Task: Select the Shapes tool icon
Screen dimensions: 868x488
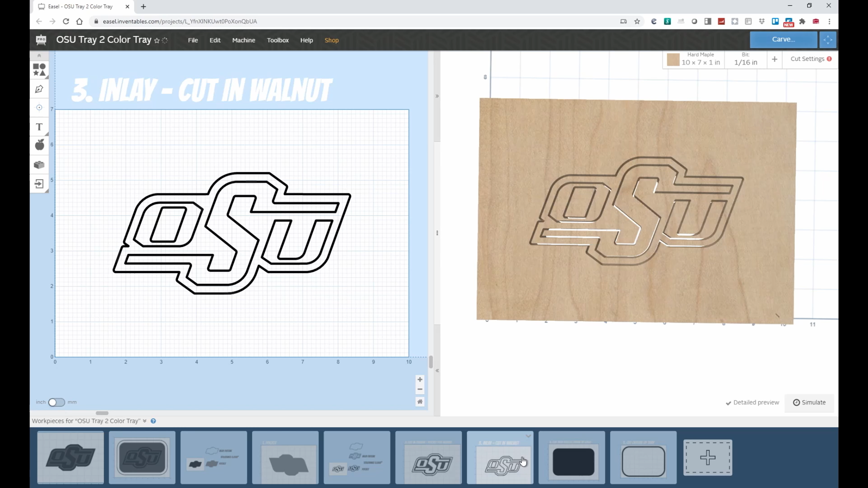Action: click(39, 70)
